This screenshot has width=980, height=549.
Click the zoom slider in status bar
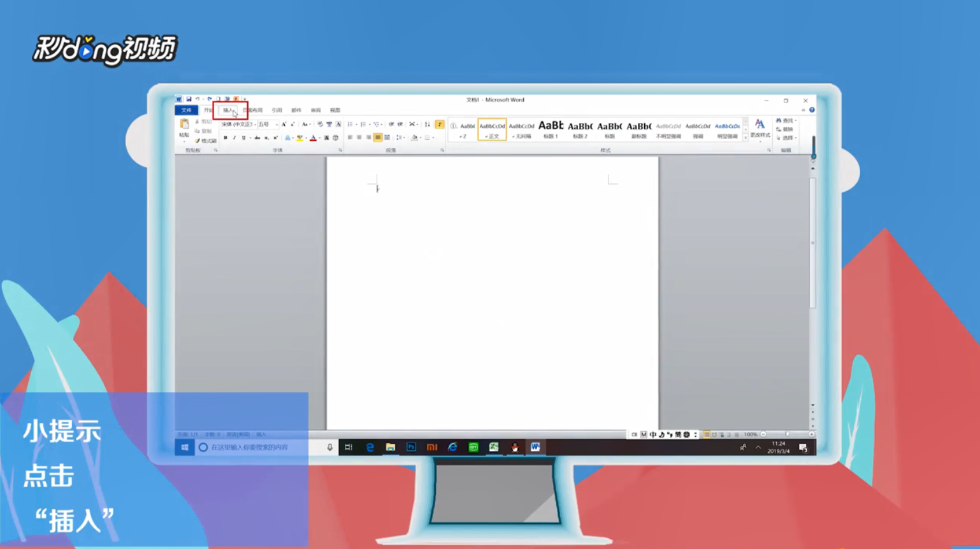pos(788,434)
